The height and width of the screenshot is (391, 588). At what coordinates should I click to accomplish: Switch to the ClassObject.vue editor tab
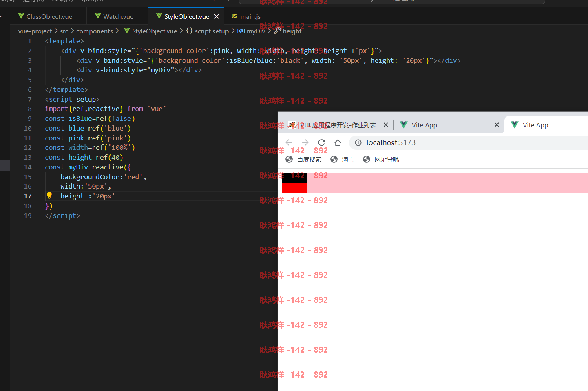point(49,16)
